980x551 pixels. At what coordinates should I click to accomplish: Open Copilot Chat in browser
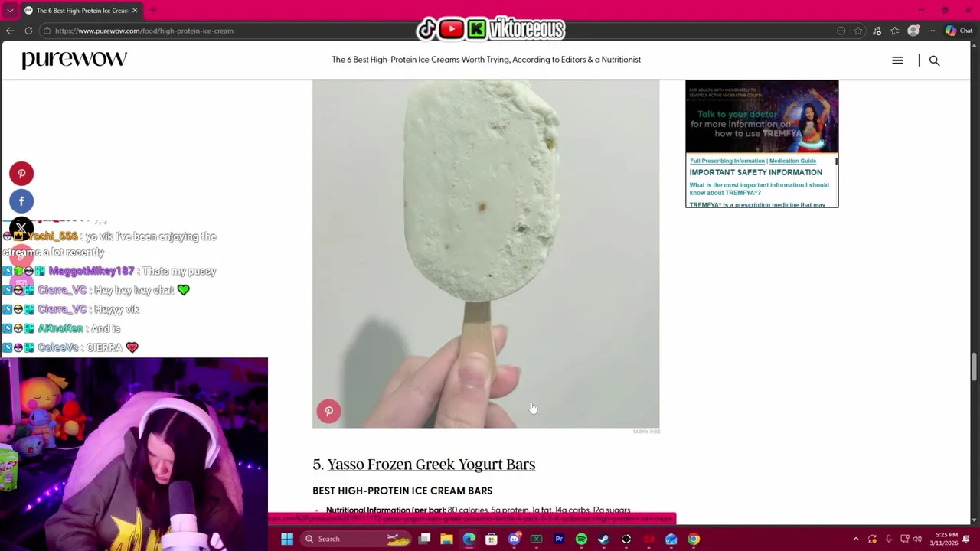coord(959,31)
